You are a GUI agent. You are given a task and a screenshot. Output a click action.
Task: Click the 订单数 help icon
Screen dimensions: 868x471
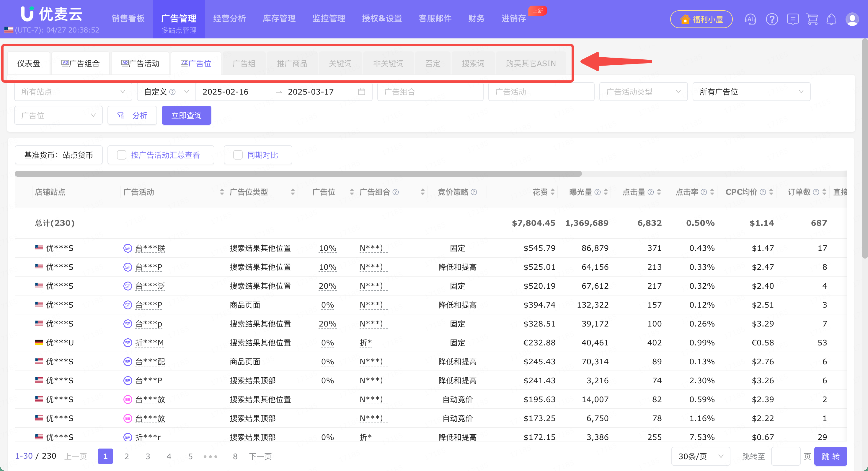[816, 192]
